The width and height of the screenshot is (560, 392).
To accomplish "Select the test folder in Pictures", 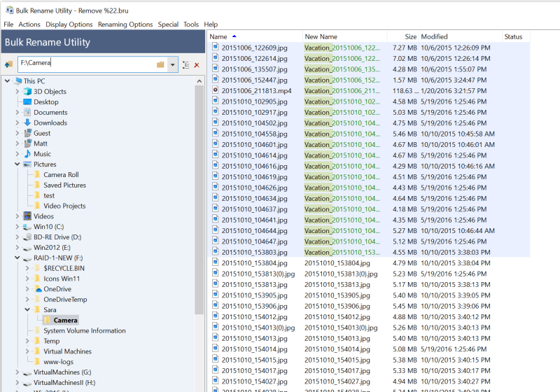I will click(x=49, y=195).
